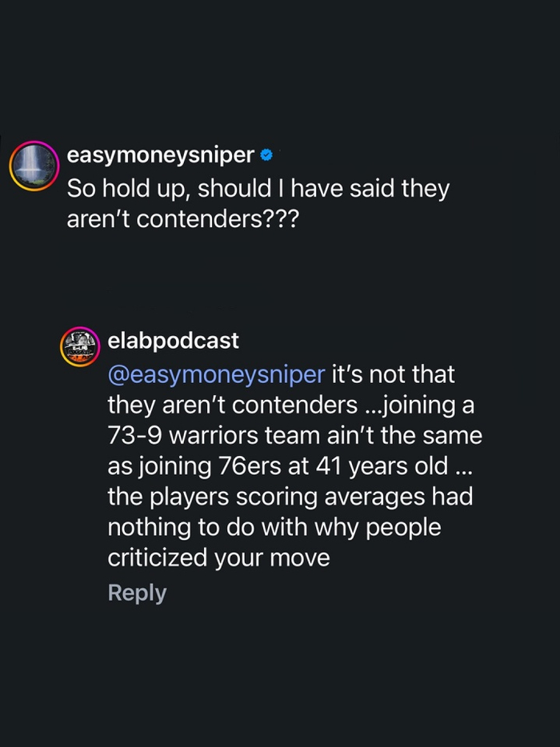The image size is (560, 747).
Task: Click the 'they aren't contenders ...joining a' line
Action: (291, 405)
